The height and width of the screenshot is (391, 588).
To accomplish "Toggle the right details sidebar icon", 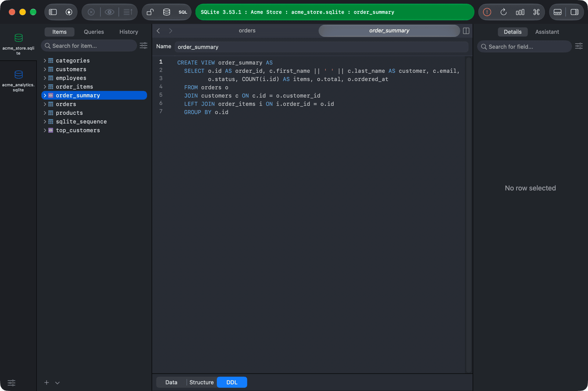I will [x=574, y=12].
